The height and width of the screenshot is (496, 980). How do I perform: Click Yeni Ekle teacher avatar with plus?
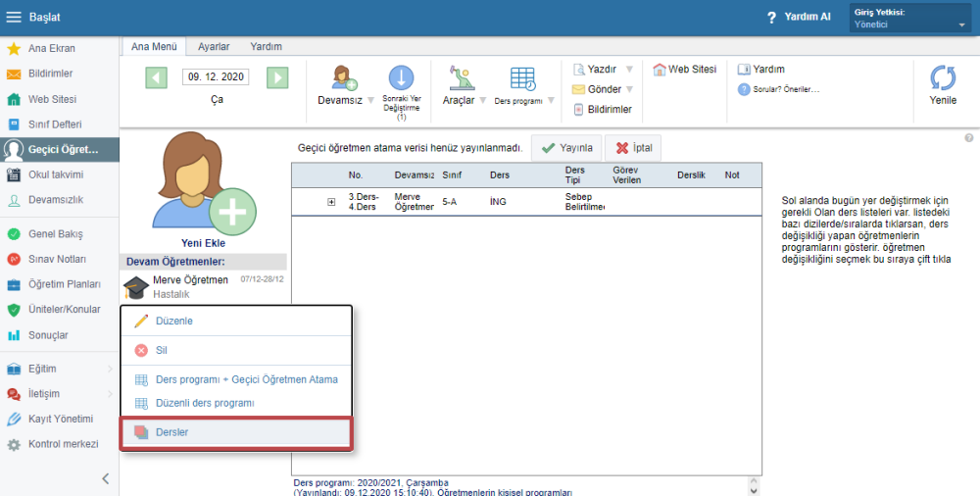point(203,182)
